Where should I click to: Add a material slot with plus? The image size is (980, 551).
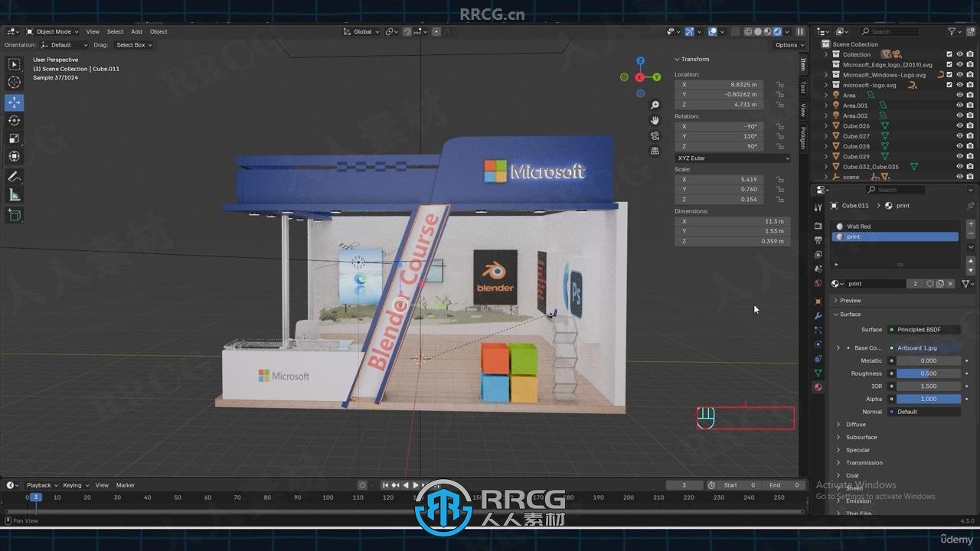click(x=971, y=224)
